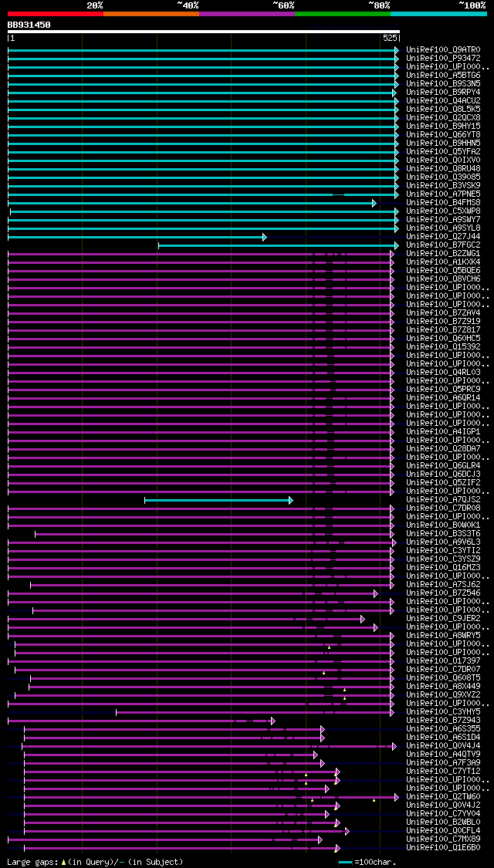Click the purple ~60% legend segment
This screenshot has height=868, width=494.
click(x=247, y=13)
